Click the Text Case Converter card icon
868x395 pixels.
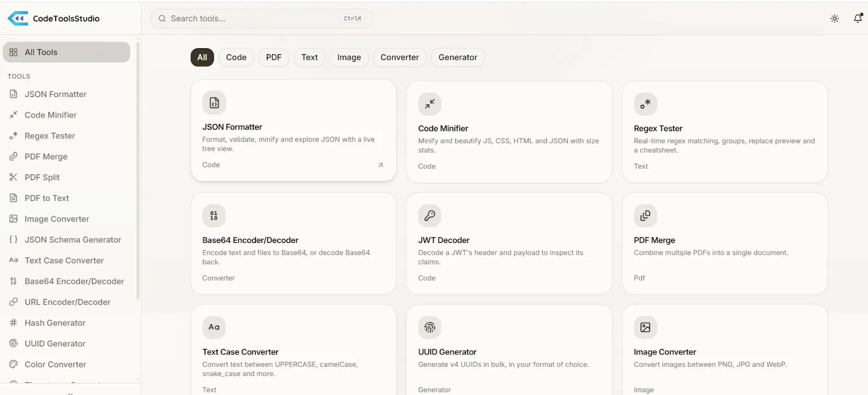tap(214, 327)
